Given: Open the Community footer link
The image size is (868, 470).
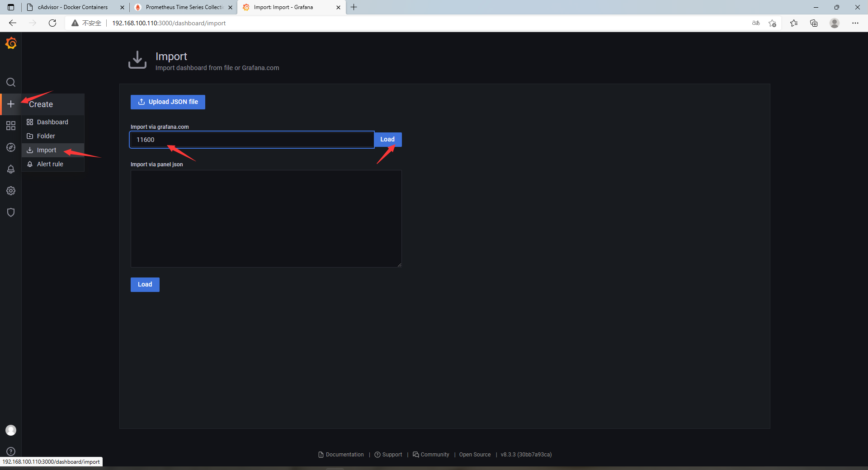Looking at the screenshot, I should [431, 455].
